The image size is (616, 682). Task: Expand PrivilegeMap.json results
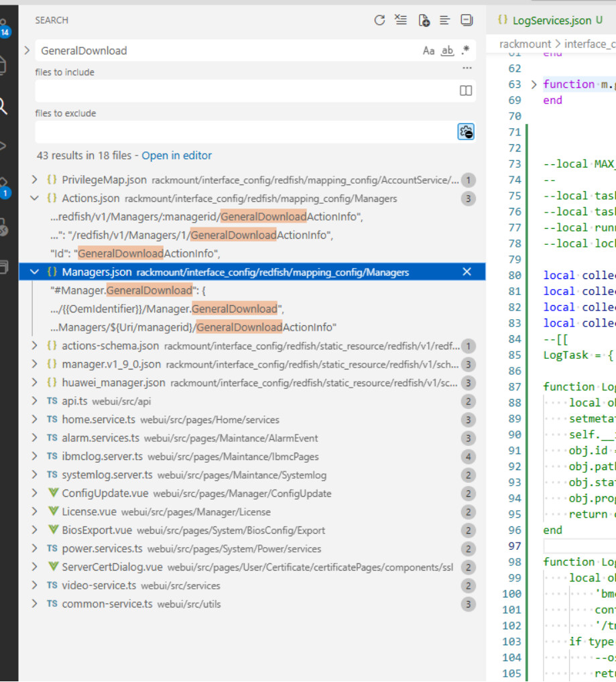[35, 180]
